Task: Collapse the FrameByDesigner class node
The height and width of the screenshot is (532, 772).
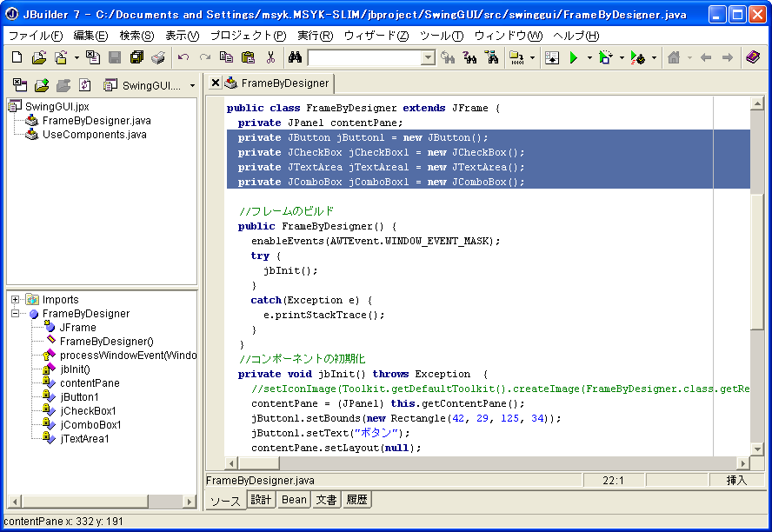Action: click(x=16, y=314)
